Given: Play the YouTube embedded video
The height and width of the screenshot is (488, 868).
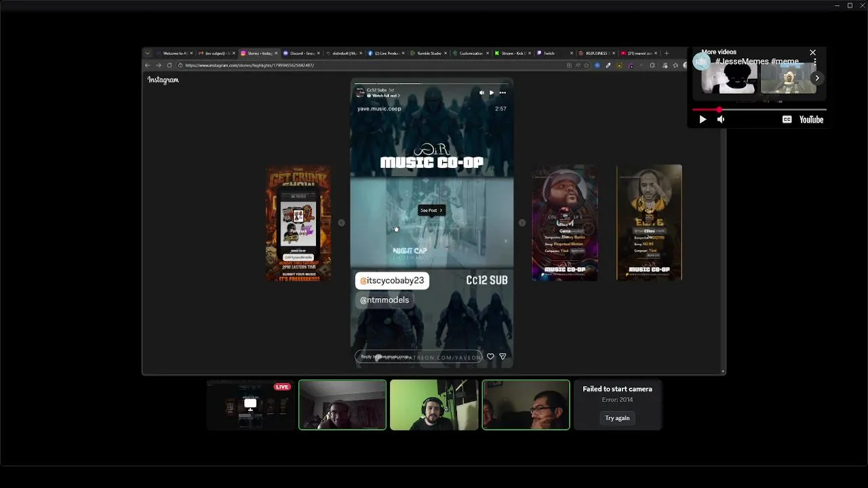Looking at the screenshot, I should pyautogui.click(x=703, y=119).
